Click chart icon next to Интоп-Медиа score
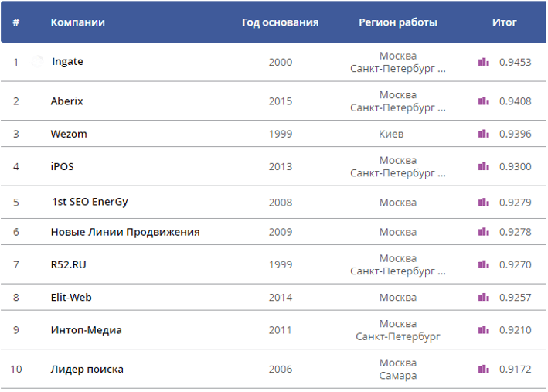 point(484,330)
